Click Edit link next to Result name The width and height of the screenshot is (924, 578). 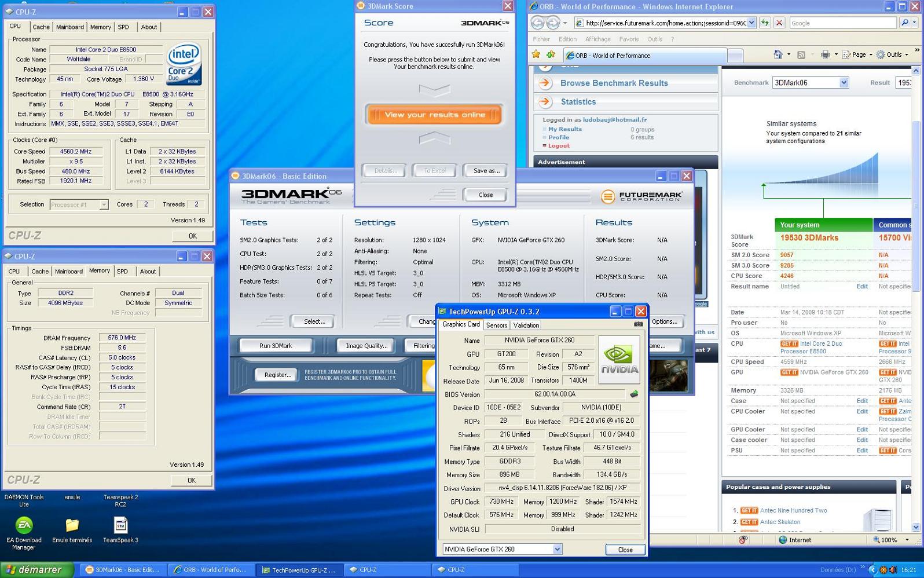pyautogui.click(x=862, y=286)
